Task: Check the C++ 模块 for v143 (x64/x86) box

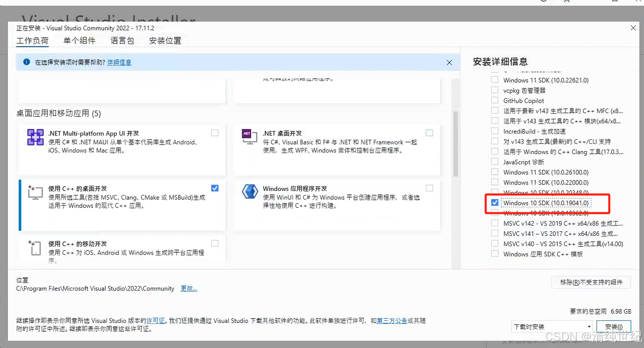Action: click(x=495, y=121)
